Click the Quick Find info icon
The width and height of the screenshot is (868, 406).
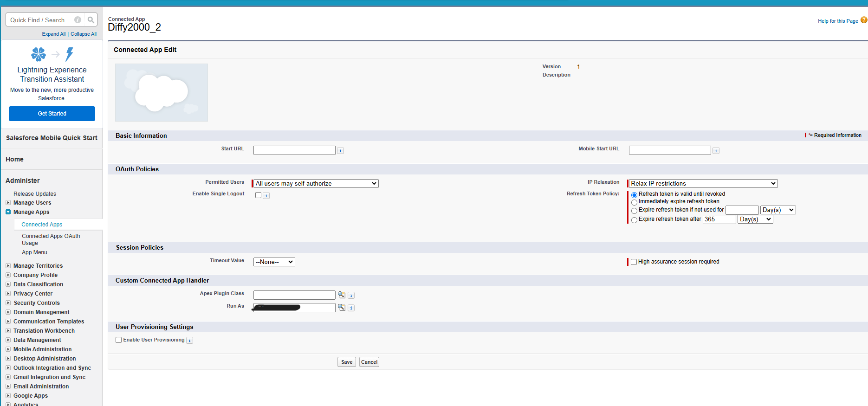click(x=78, y=20)
